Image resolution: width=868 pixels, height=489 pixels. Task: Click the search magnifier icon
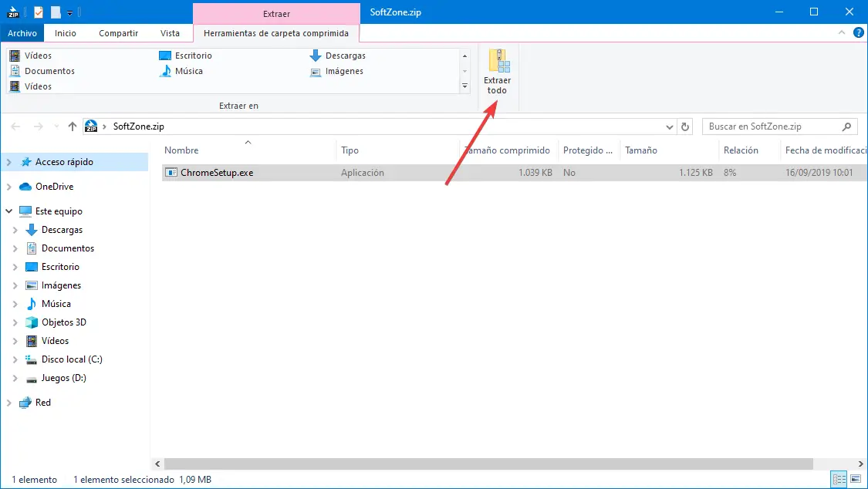coord(846,126)
